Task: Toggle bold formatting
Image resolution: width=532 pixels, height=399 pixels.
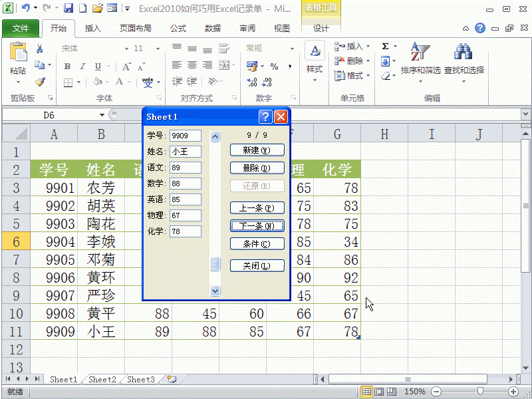Action: pyautogui.click(x=66, y=66)
